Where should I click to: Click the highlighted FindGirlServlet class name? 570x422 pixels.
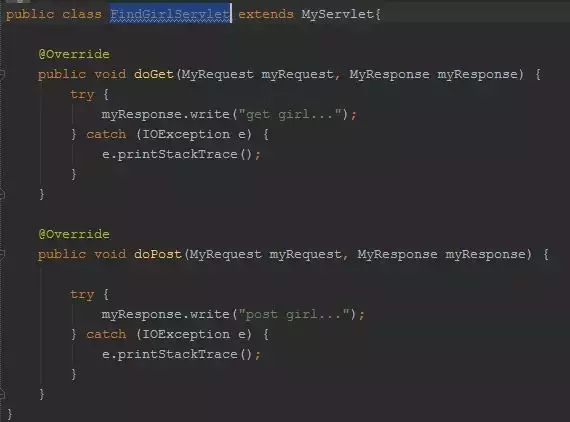point(170,14)
